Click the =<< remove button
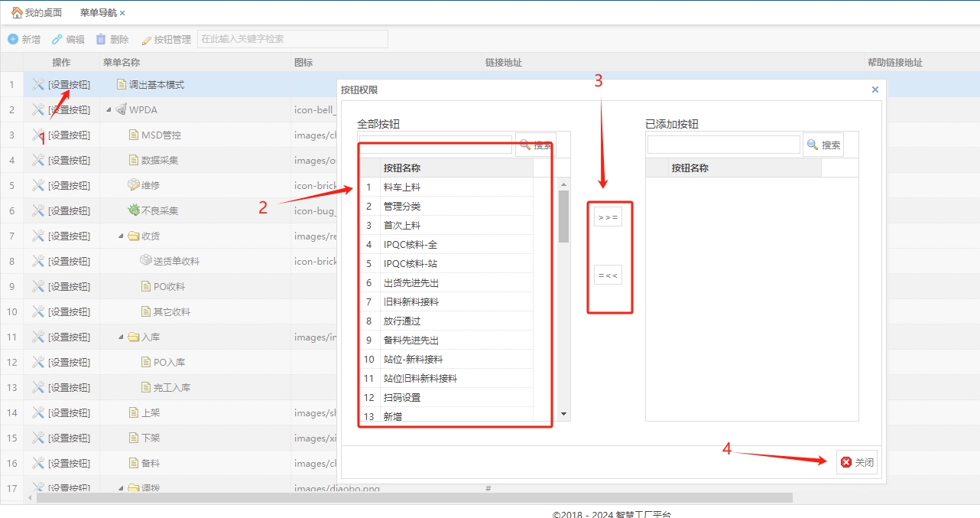 pos(608,275)
